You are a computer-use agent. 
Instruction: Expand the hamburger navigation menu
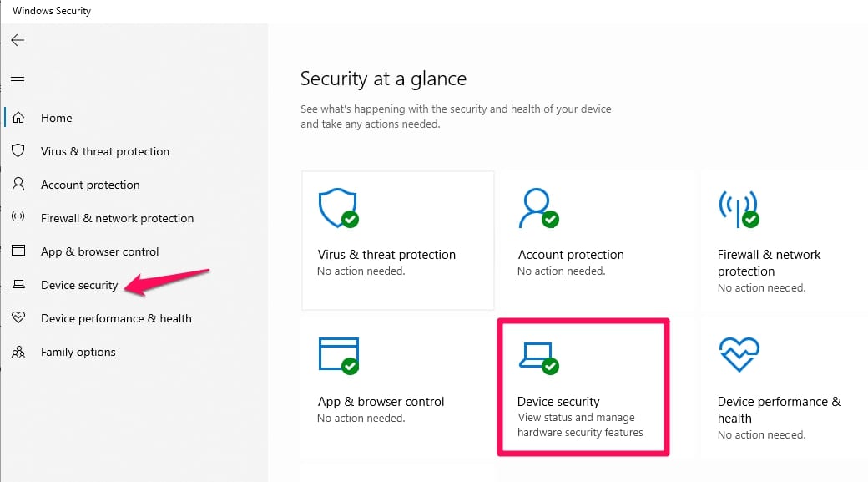pyautogui.click(x=18, y=77)
